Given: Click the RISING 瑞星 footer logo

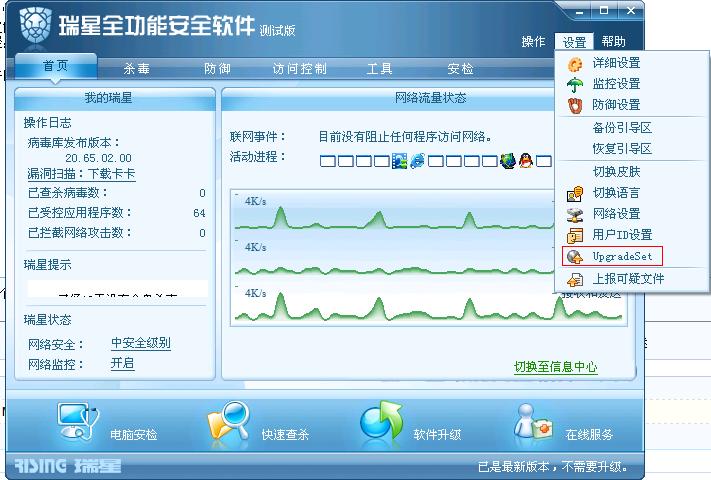Looking at the screenshot, I should pyautogui.click(x=67, y=465).
